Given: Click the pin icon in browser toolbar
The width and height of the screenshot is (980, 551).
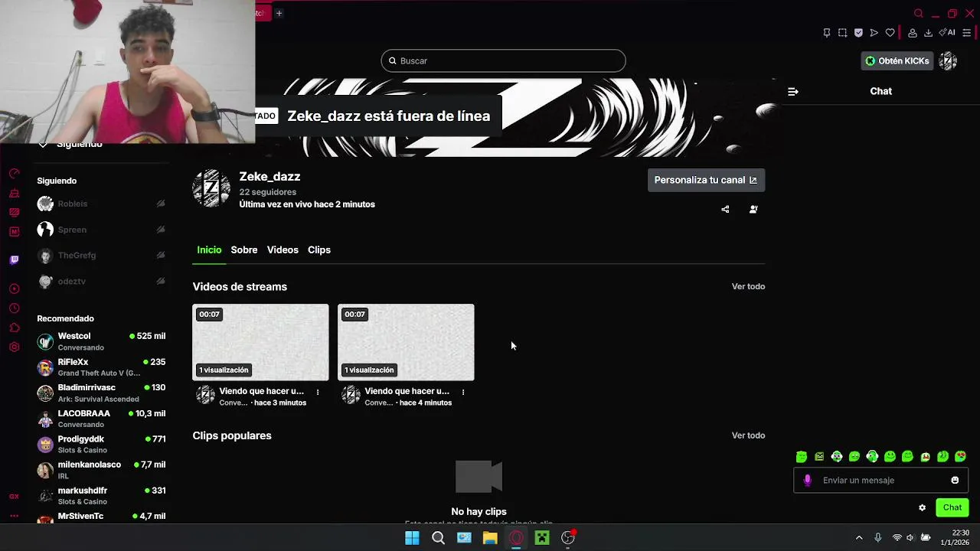Looking at the screenshot, I should (x=827, y=33).
